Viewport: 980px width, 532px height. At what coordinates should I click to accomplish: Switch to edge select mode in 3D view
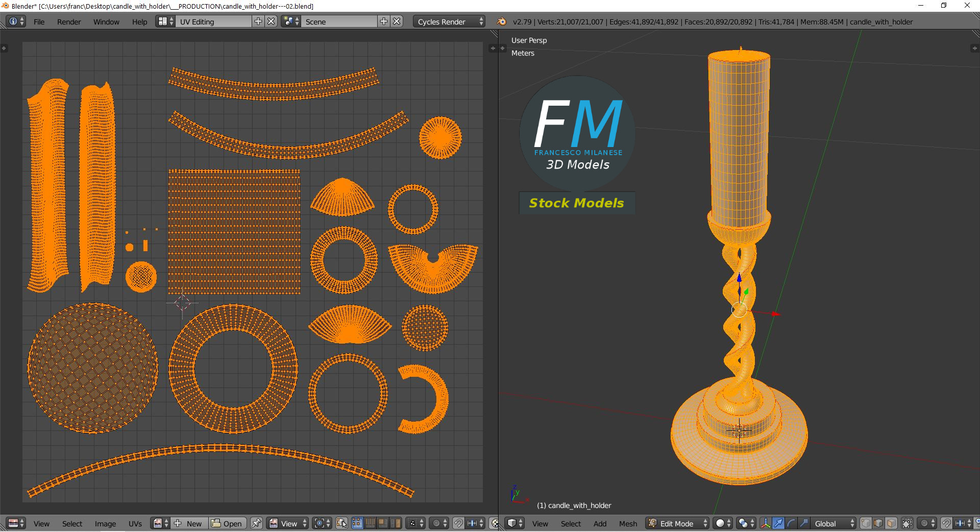(x=879, y=523)
